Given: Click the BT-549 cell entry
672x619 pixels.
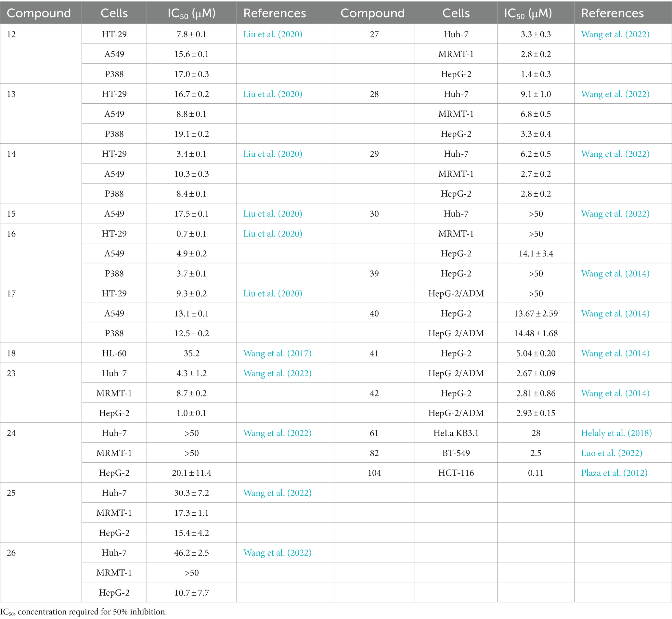Looking at the screenshot, I should coord(456,453).
